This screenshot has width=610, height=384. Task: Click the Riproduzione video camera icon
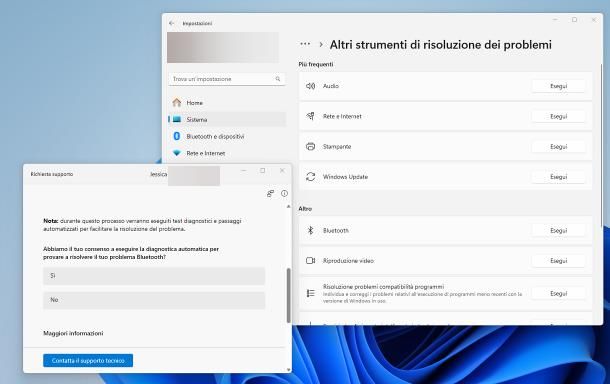310,261
